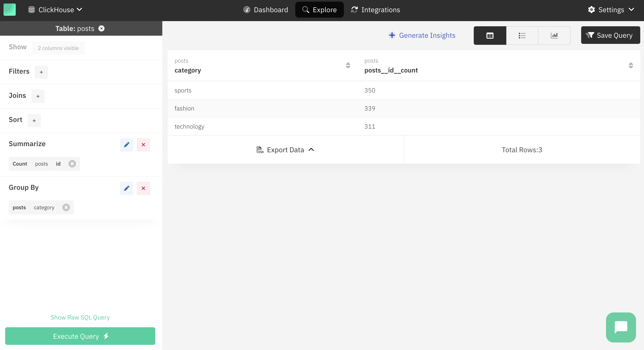The height and width of the screenshot is (350, 644).
Task: Click the Summarize edit pencil icon
Action: click(127, 145)
